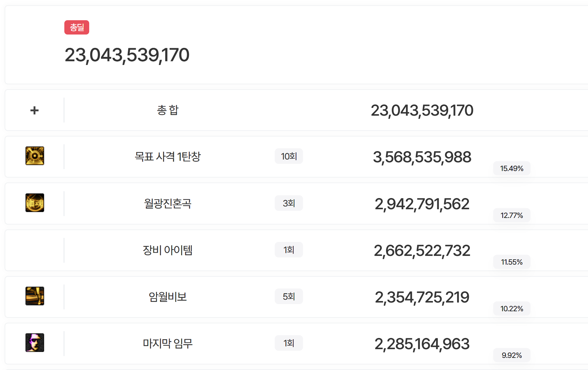
Task: Click the 10회 count badge
Action: [x=289, y=156]
